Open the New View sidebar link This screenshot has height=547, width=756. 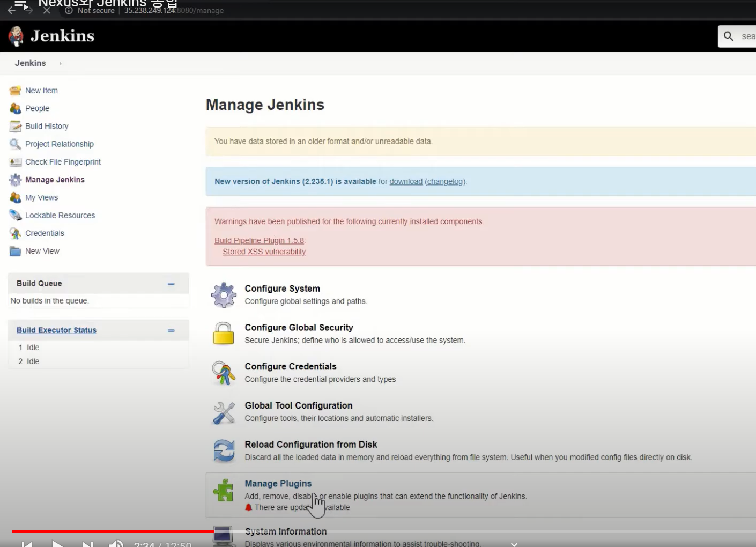pos(42,251)
